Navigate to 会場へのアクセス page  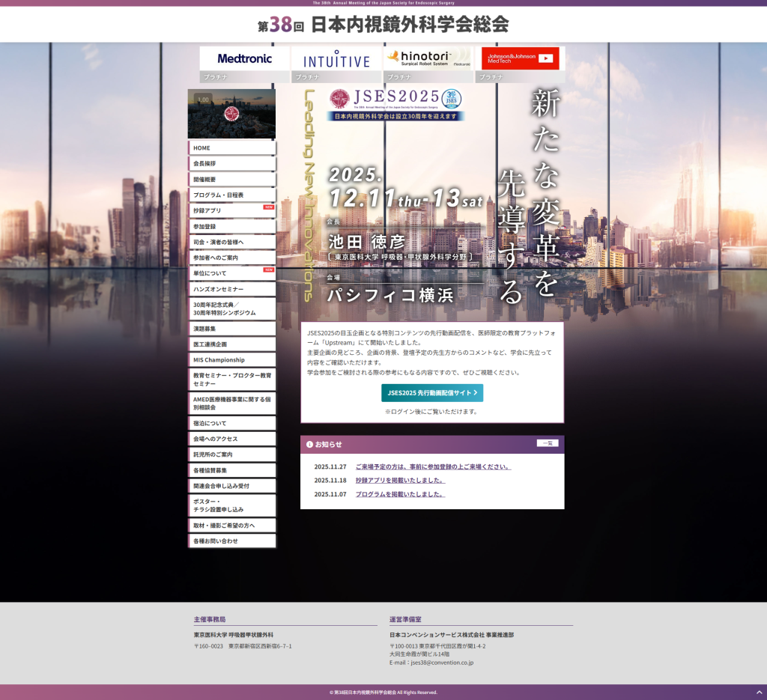(231, 439)
